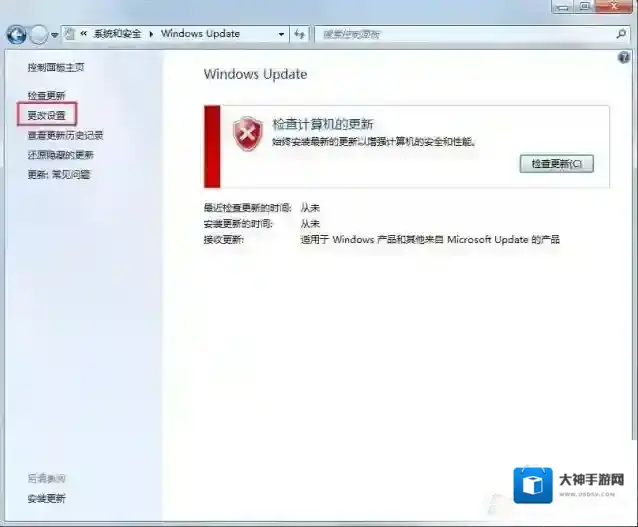Minimize the Windows Update window

click(x=563, y=6)
